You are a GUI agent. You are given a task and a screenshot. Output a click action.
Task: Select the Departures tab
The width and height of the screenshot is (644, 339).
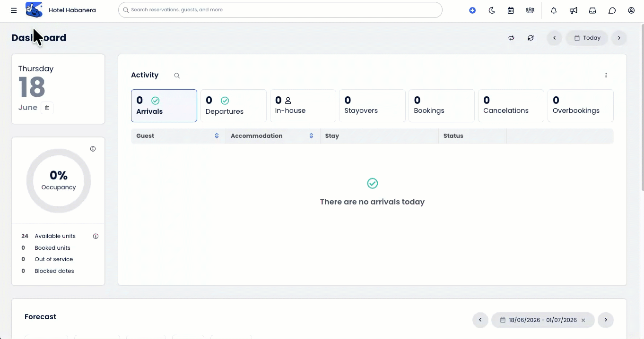pyautogui.click(x=234, y=106)
